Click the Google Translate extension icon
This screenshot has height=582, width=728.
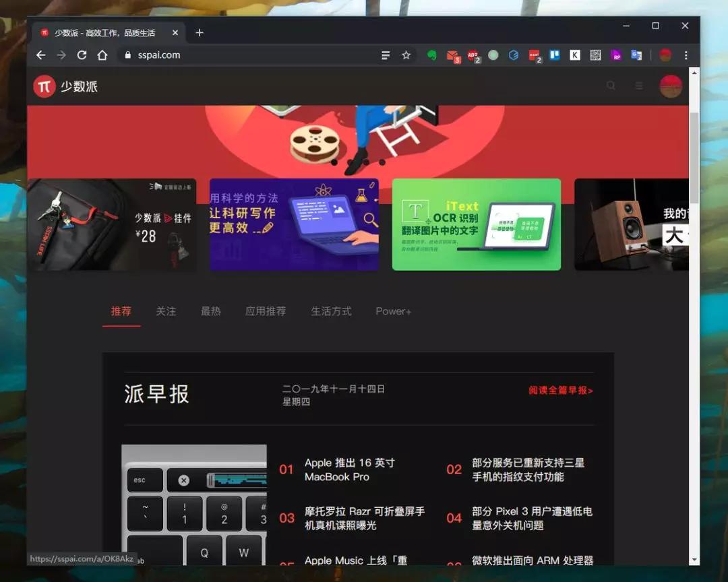[636, 55]
